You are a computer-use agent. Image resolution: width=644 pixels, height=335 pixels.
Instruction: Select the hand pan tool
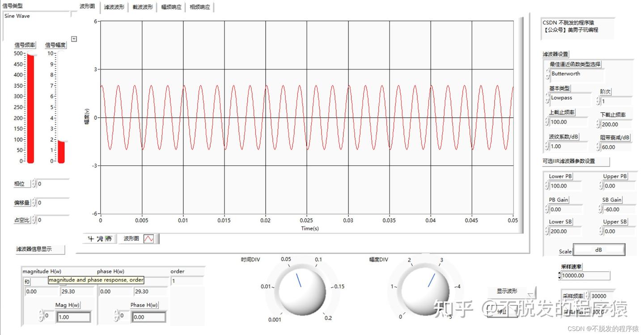pos(108,239)
